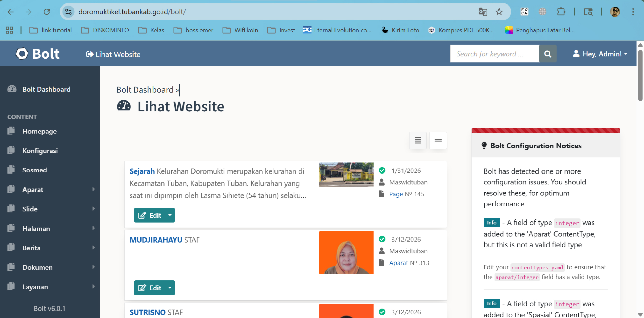
Task: Click the Page content type link
Action: [x=396, y=194]
